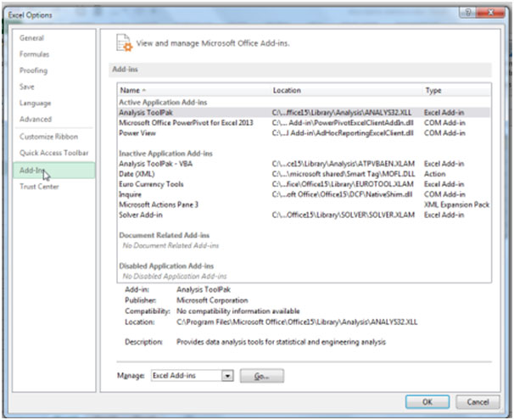Open the Formulas options category
The height and width of the screenshot is (420, 514).
tap(35, 54)
